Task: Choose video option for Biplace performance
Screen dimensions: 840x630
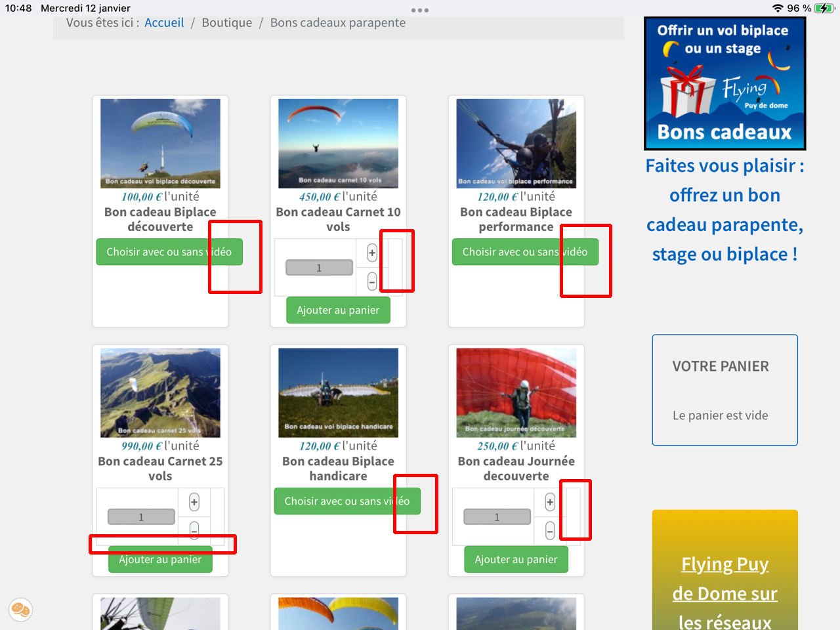Action: coord(525,252)
